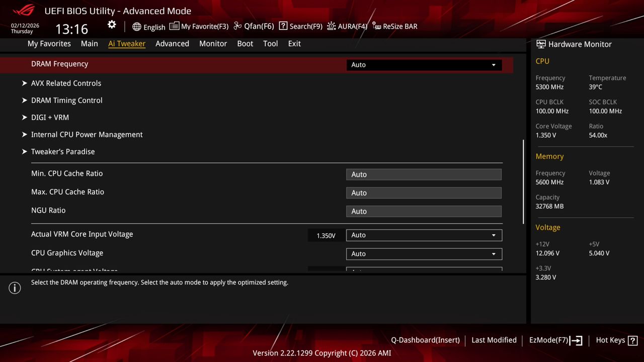
Task: Open the Hot Keys reference
Action: coord(616,340)
